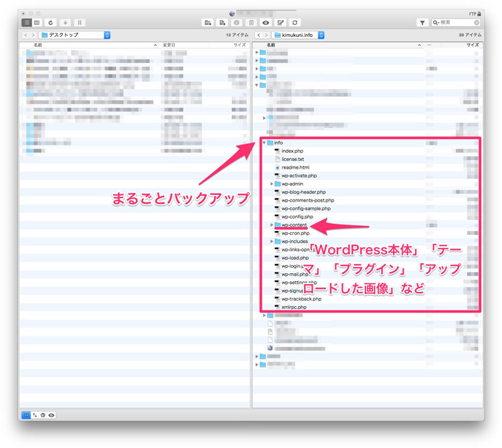
Task: Switch to list view in toolbar
Action: click(27, 22)
